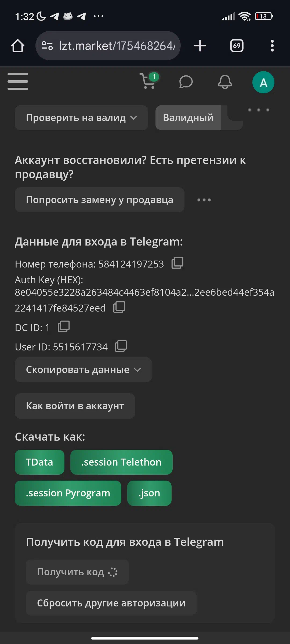Tap the lzt.market address bar

(x=108, y=46)
